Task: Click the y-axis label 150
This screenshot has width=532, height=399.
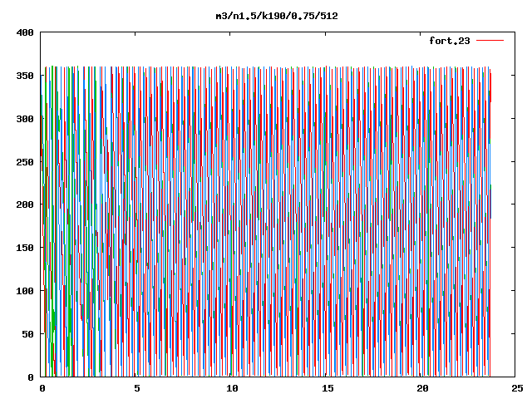Action: click(x=25, y=248)
